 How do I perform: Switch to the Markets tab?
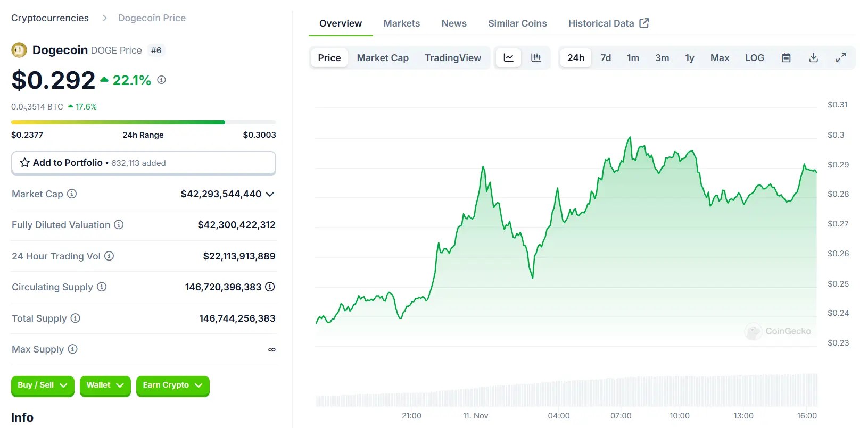click(402, 23)
